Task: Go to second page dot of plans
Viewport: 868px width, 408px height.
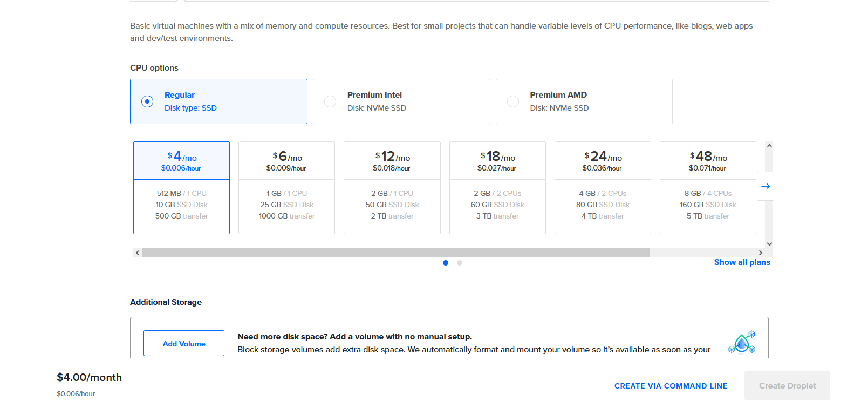Action: (460, 263)
